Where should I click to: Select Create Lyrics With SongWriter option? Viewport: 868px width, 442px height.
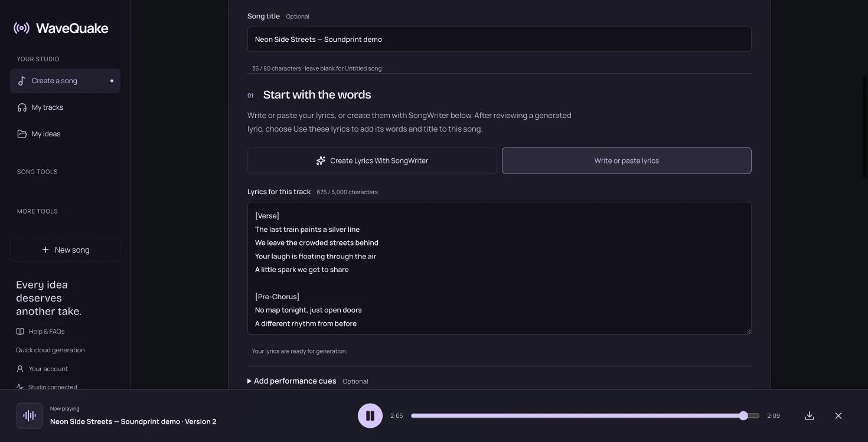(372, 161)
